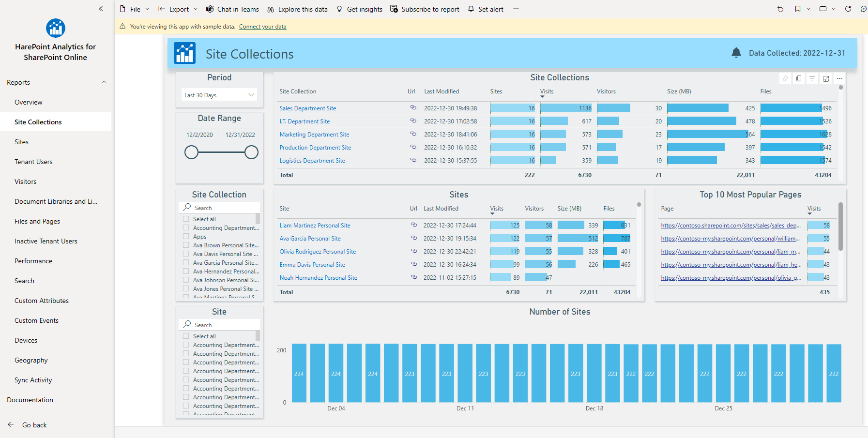Expand the File menu

135,9
